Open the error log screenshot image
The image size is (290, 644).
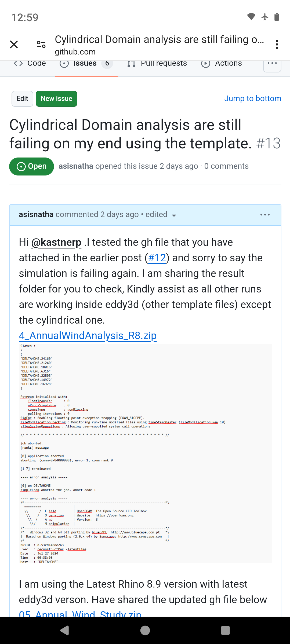click(145, 453)
